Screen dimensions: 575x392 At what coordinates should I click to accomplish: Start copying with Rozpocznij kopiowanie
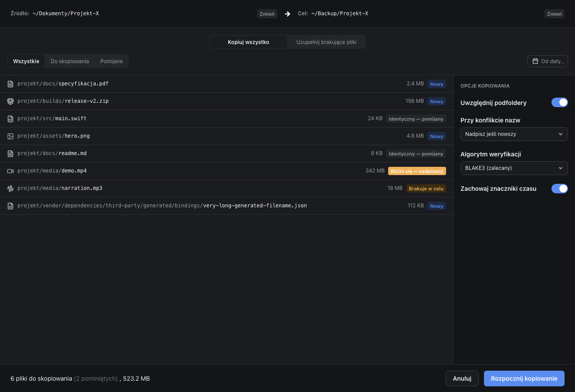click(x=524, y=378)
